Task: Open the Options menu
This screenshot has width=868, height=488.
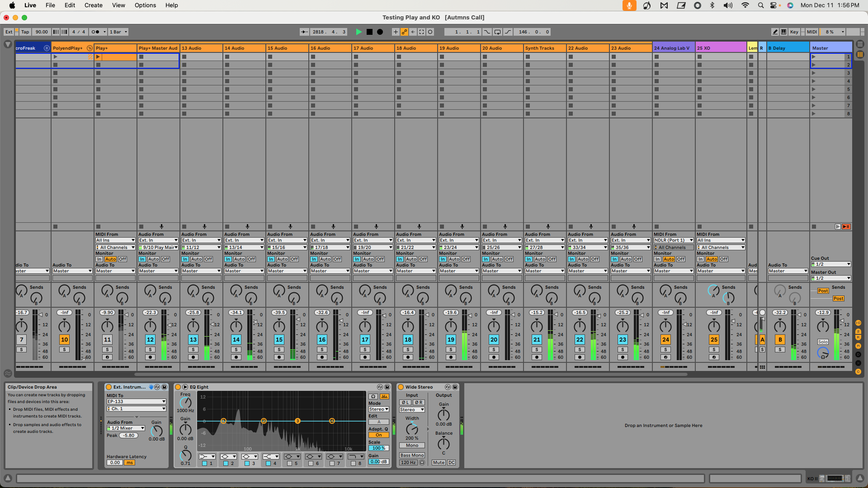Action: tap(145, 5)
